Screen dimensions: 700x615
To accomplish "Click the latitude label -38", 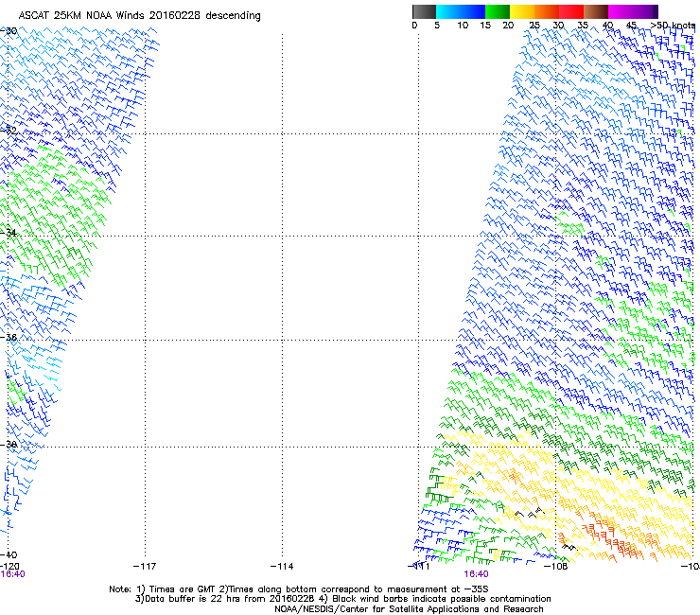I will 9,445.
